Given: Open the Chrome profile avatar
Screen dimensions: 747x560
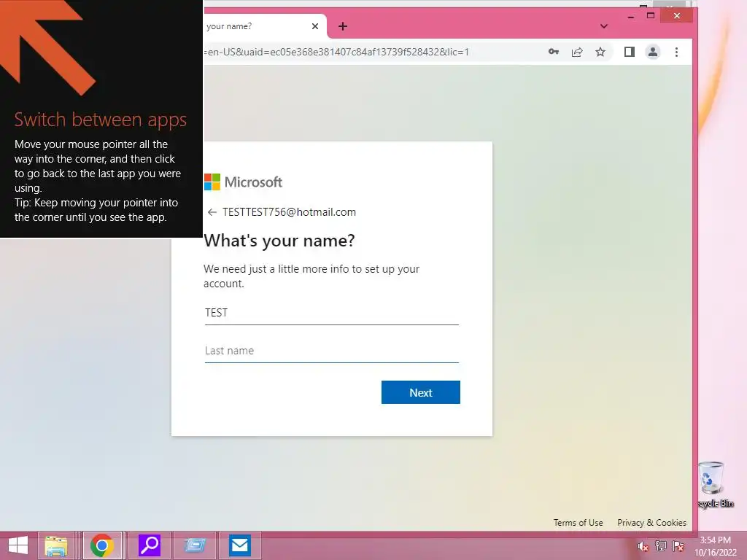Looking at the screenshot, I should click(653, 52).
